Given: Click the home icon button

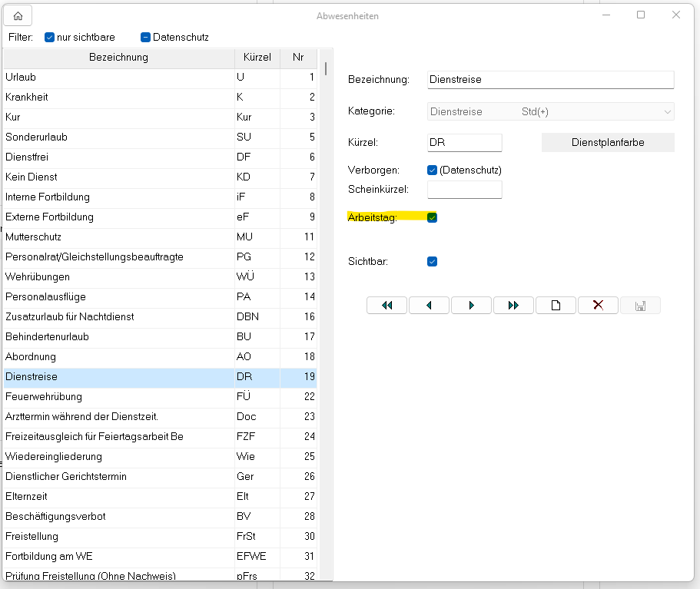Looking at the screenshot, I should (18, 15).
